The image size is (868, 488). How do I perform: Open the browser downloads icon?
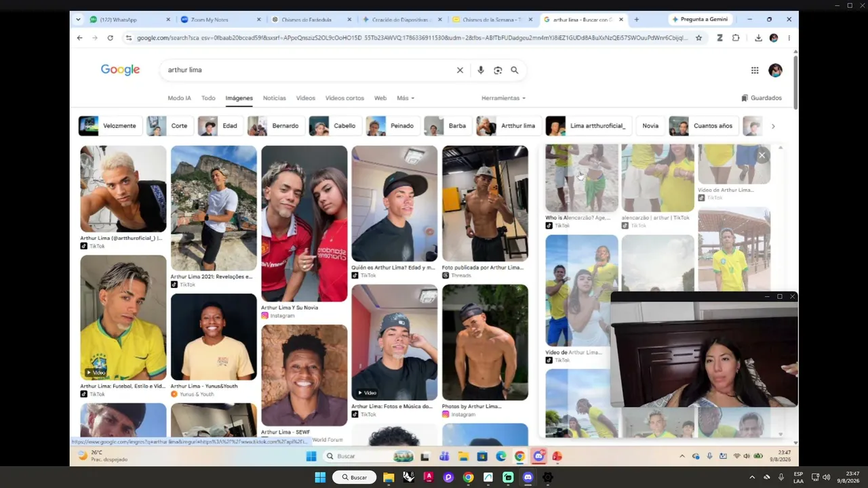point(758,38)
